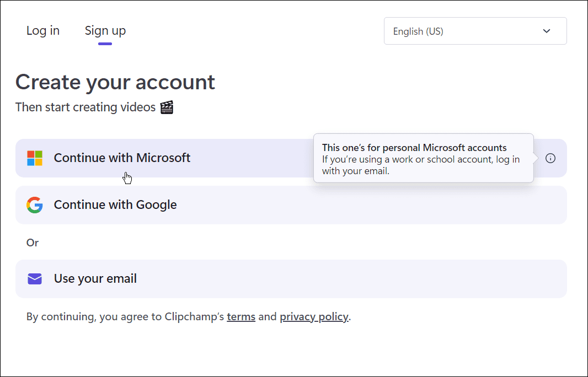
Task: Click the colored Google G icon
Action: [35, 204]
